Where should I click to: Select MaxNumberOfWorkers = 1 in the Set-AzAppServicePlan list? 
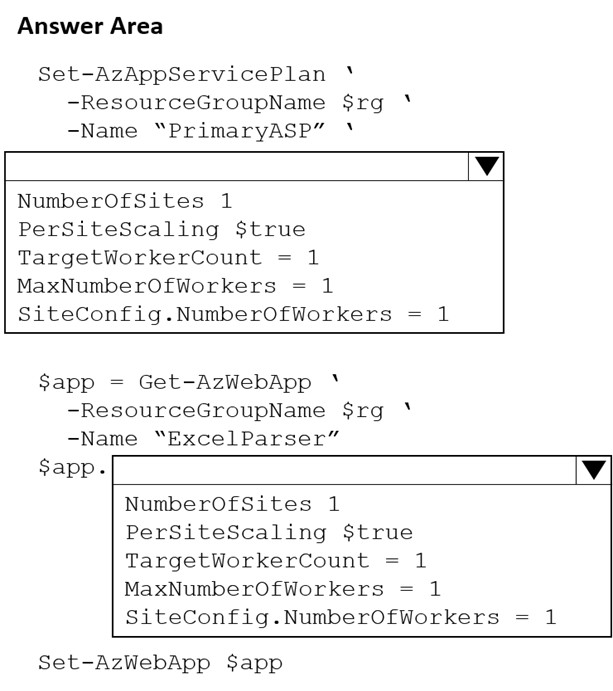coord(175,285)
